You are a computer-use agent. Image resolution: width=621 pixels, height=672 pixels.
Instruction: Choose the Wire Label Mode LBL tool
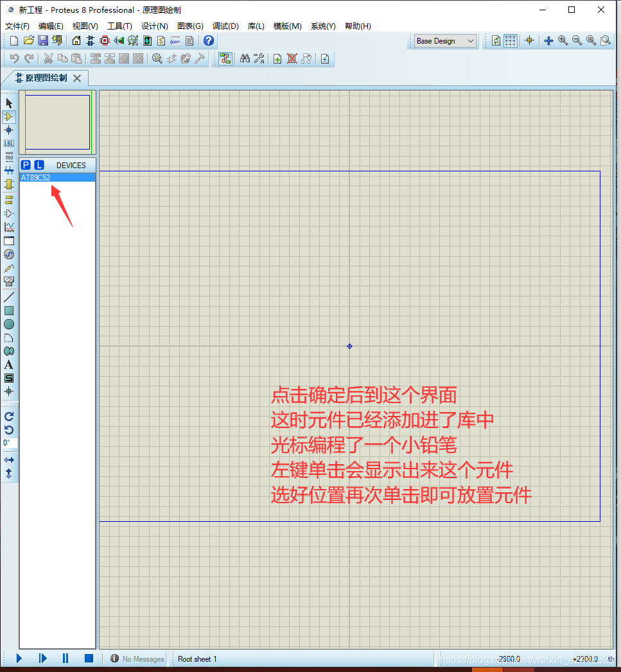9,144
